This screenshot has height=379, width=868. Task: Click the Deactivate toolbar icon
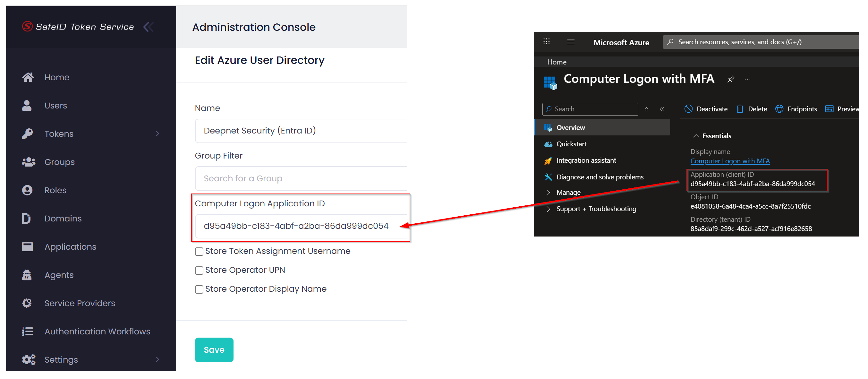688,109
